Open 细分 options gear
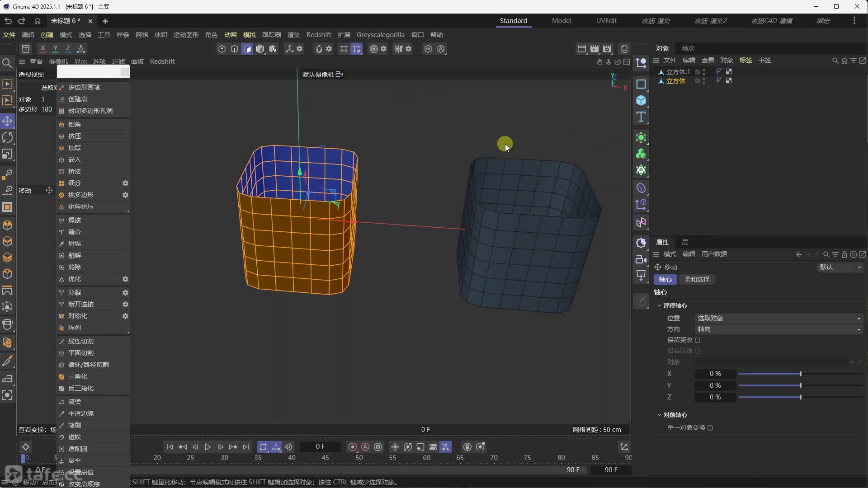Image resolution: width=868 pixels, height=488 pixels. pos(125,183)
